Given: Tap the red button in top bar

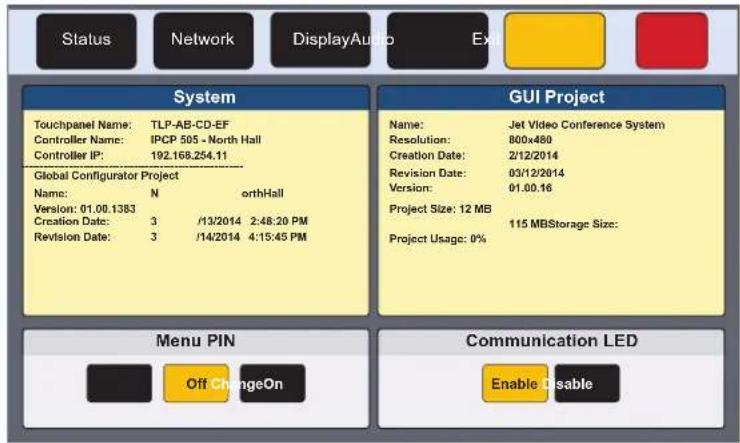Looking at the screenshot, I should (672, 41).
